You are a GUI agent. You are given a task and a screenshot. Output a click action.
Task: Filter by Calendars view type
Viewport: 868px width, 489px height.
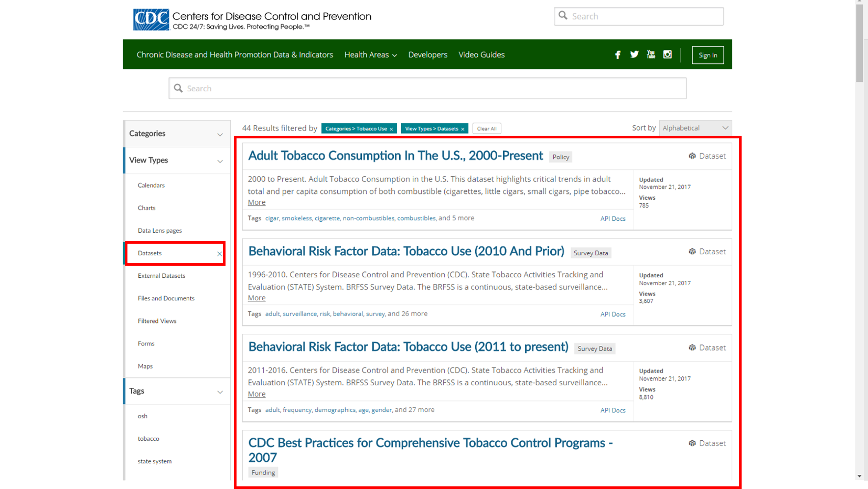point(151,185)
